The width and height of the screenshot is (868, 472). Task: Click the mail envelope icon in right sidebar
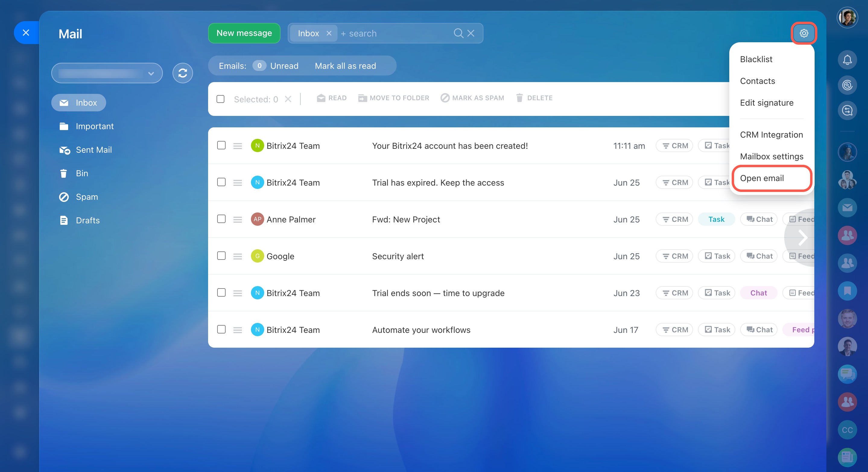[847, 208]
